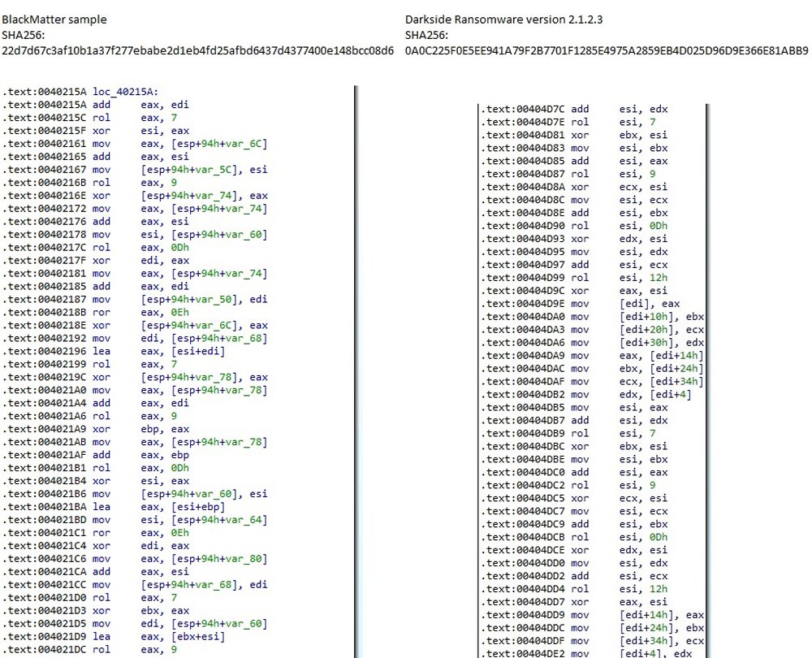Click Darkside row 00404D8A xor ecx, esi
Viewport: 812px width, 658px height.
tap(575, 187)
